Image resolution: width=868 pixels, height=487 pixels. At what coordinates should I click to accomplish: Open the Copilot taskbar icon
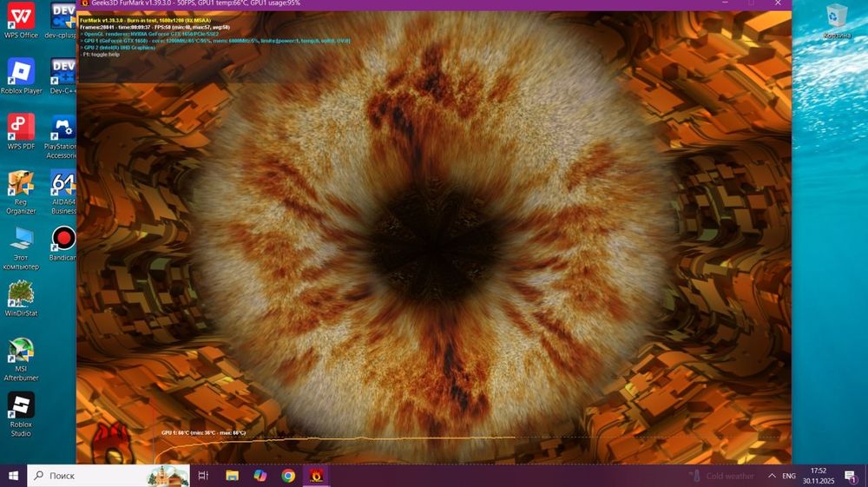coord(260,476)
